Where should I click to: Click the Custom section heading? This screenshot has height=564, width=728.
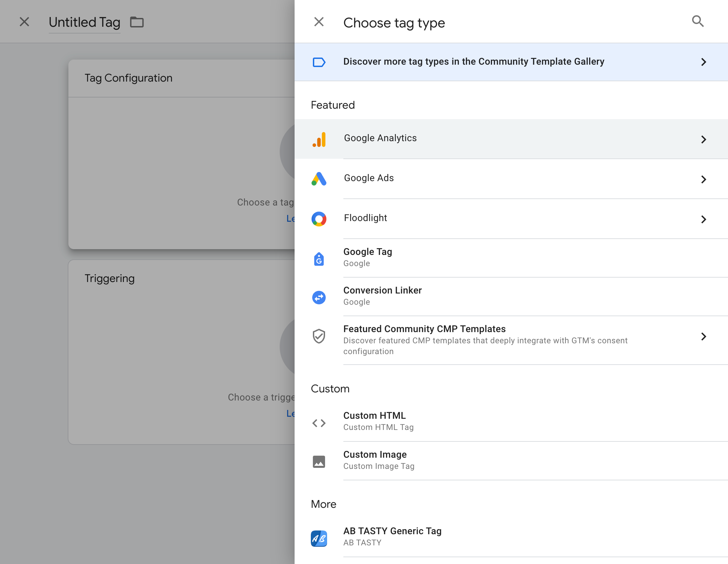[x=330, y=389]
